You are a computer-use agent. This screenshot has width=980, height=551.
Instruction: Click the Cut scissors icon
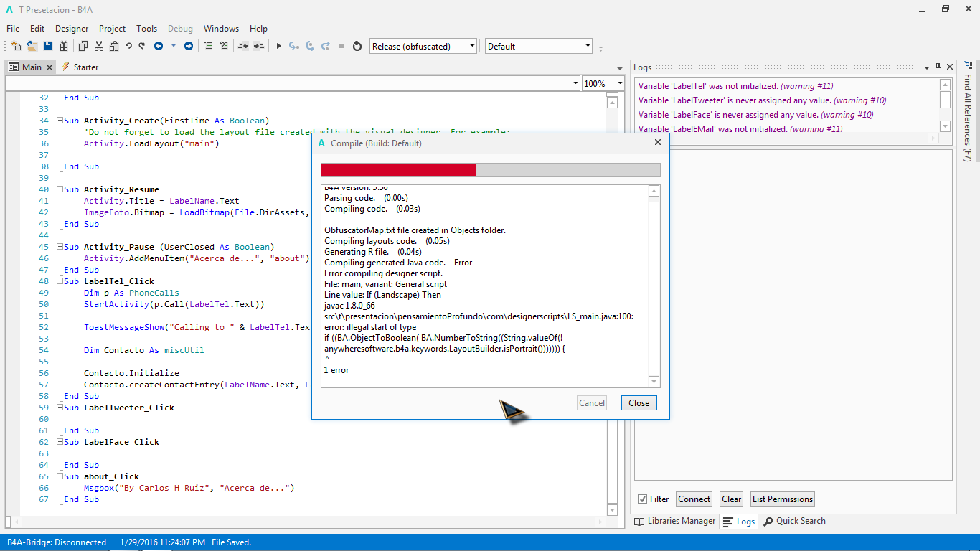tap(98, 46)
